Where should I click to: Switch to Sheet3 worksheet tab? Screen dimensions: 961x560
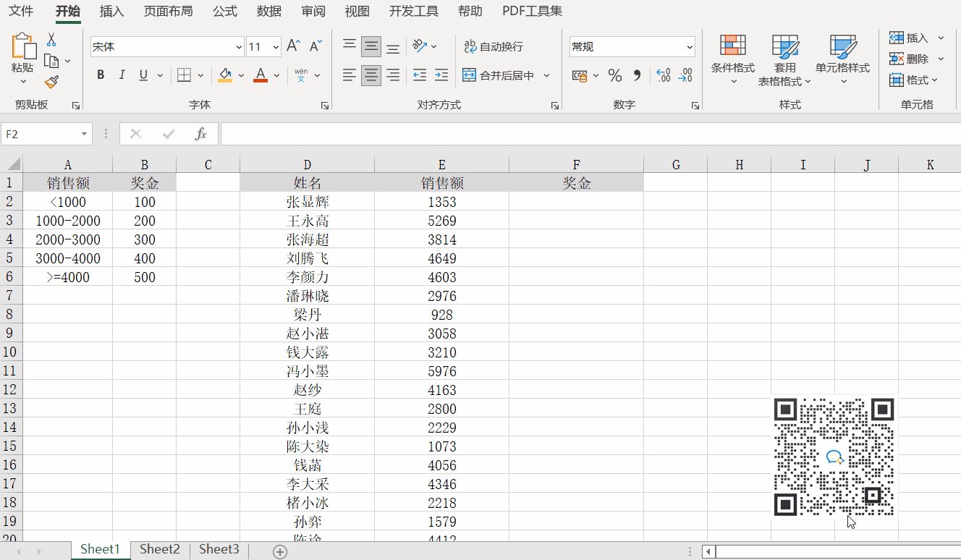click(219, 550)
